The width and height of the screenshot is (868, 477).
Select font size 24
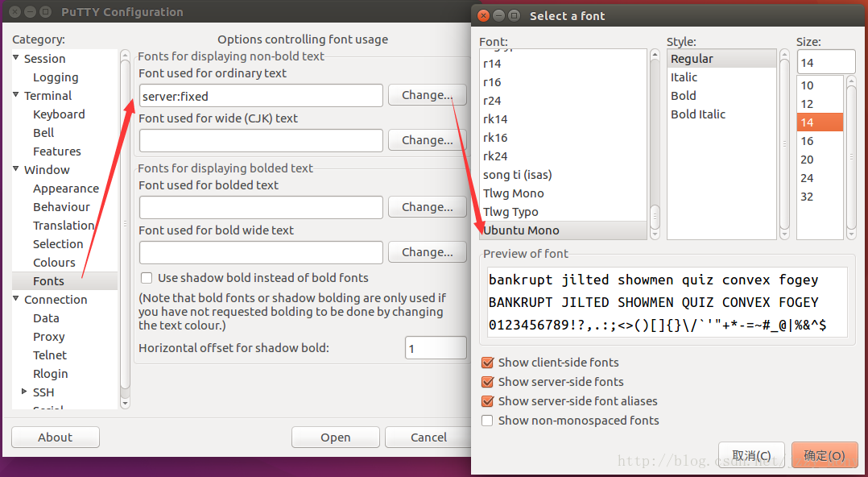[820, 178]
